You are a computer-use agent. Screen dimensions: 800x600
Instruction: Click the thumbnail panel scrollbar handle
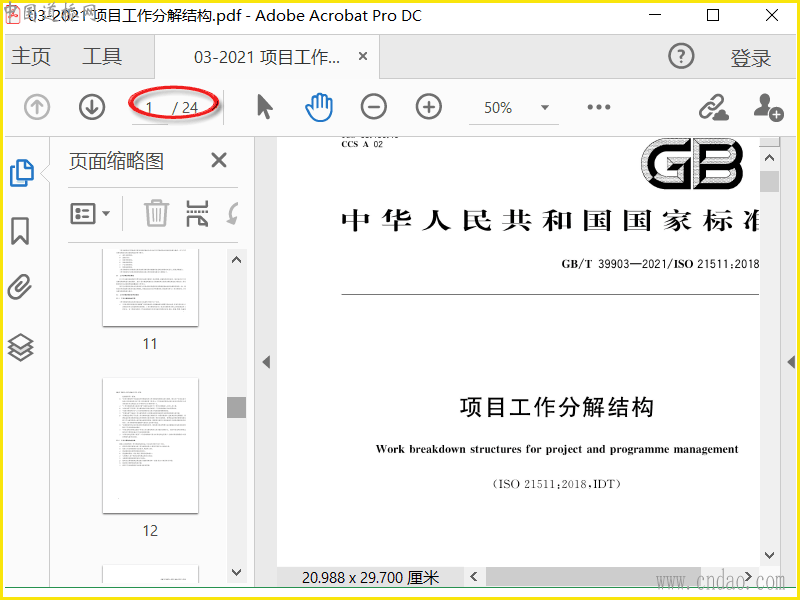click(236, 407)
